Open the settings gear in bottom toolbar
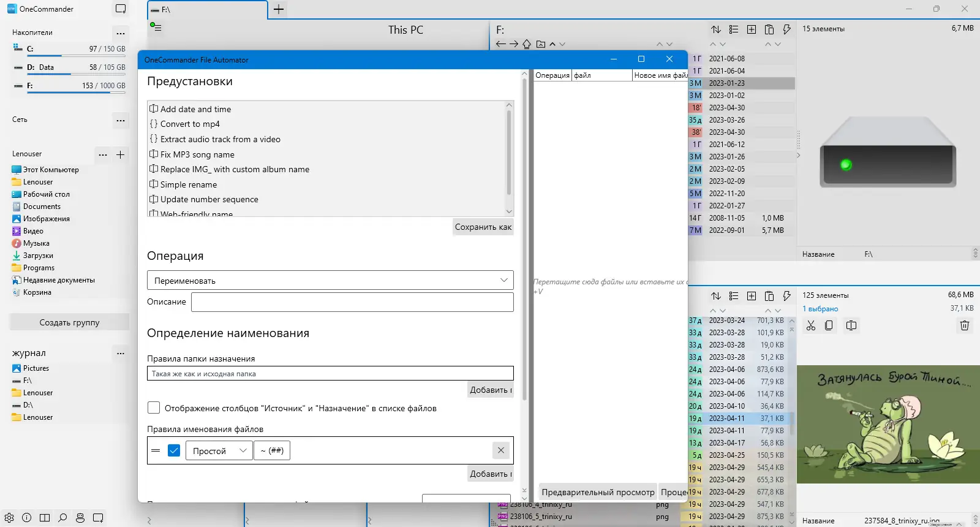 coord(9,518)
